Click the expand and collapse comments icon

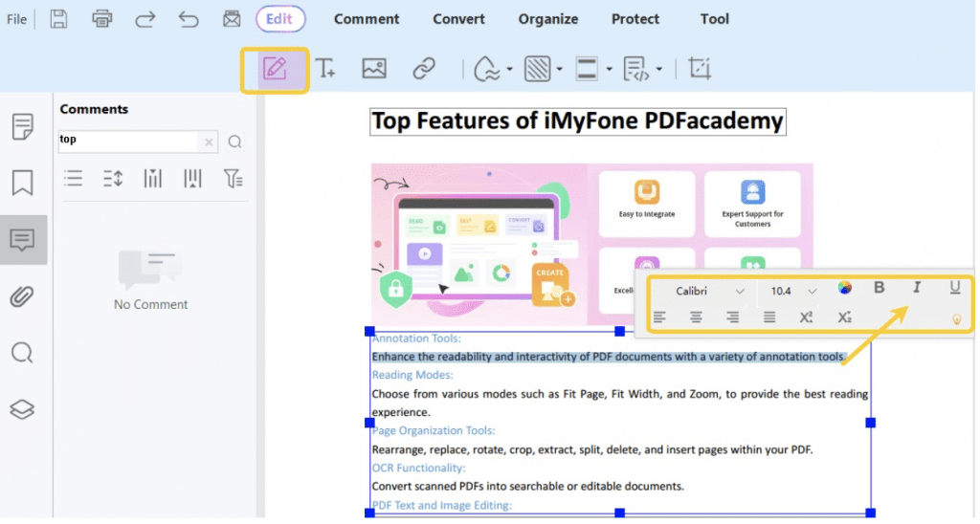click(113, 179)
